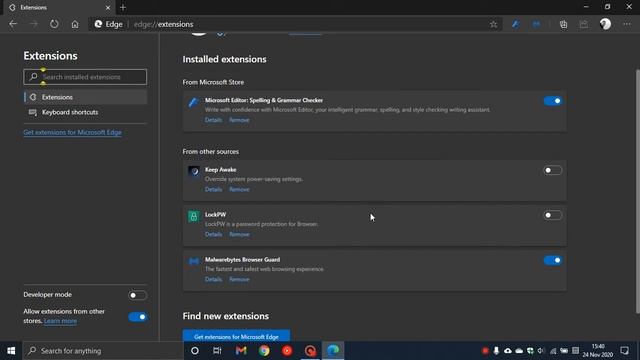Screen dimensions: 640x360
Task: Open Task View on taskbar
Action: (217, 351)
